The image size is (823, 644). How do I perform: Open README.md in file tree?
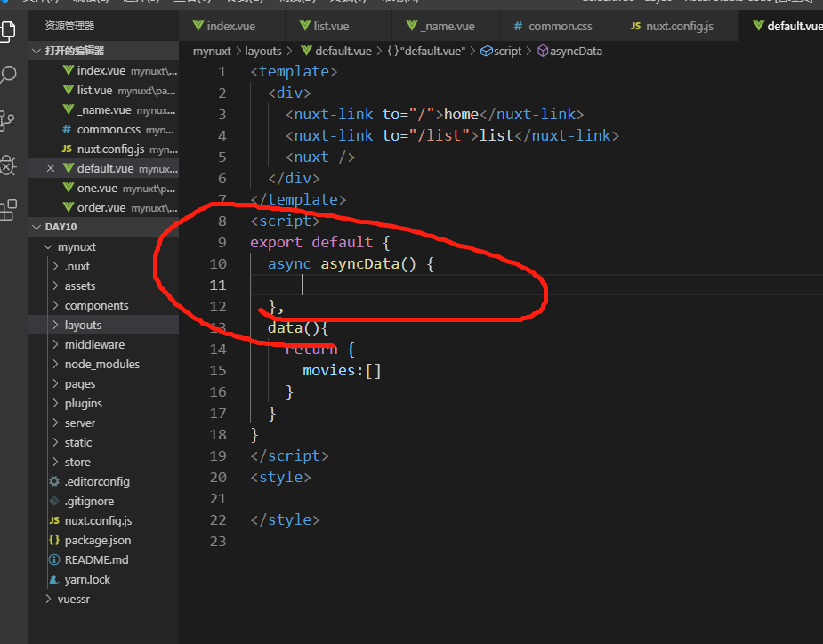[x=103, y=560]
